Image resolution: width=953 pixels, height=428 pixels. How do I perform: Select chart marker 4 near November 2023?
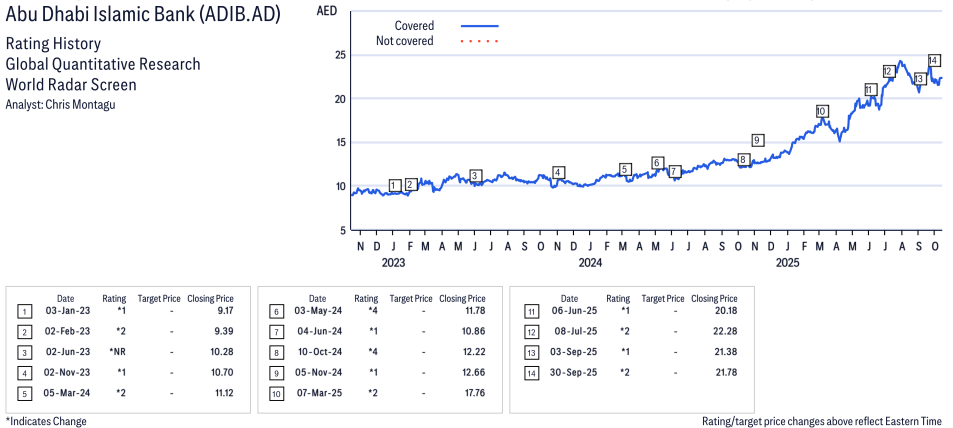click(558, 172)
